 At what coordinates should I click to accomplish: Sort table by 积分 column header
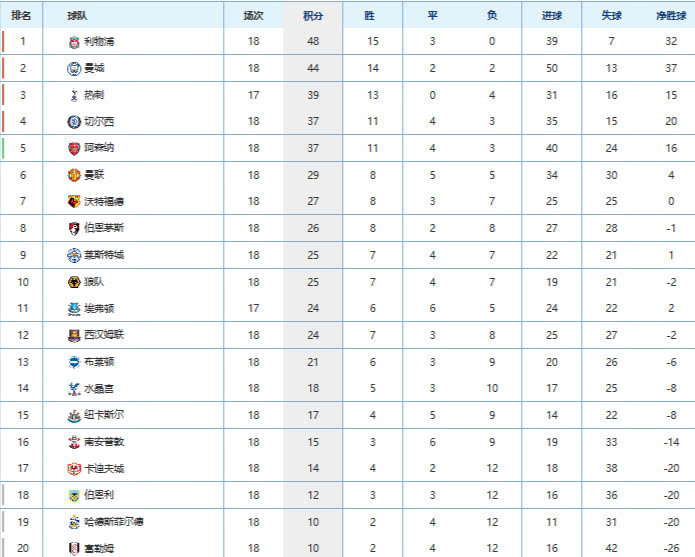point(313,16)
